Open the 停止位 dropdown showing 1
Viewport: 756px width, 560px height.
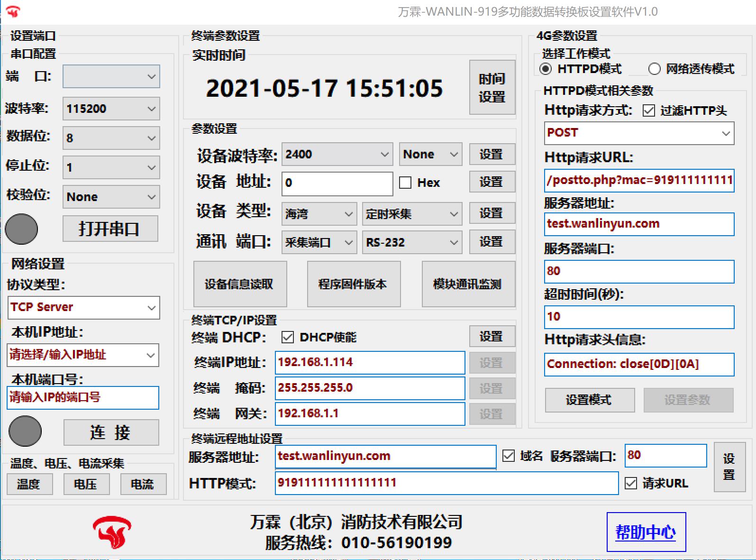pyautogui.click(x=111, y=167)
